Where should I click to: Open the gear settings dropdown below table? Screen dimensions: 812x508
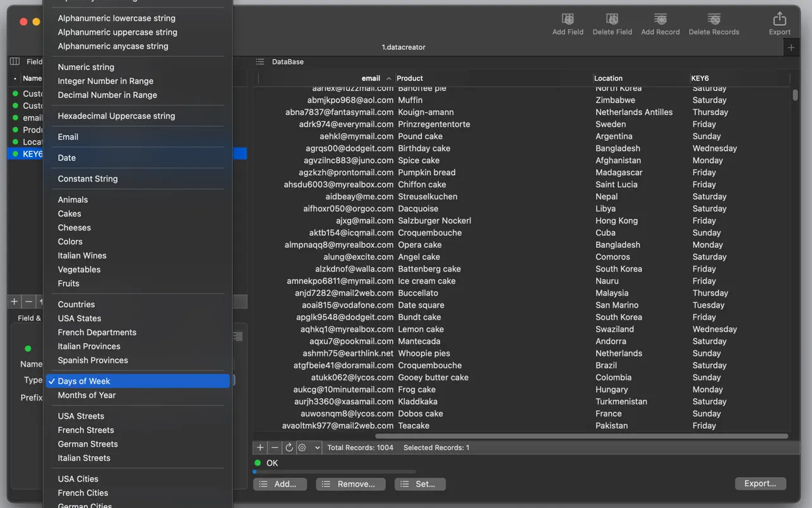pos(309,447)
